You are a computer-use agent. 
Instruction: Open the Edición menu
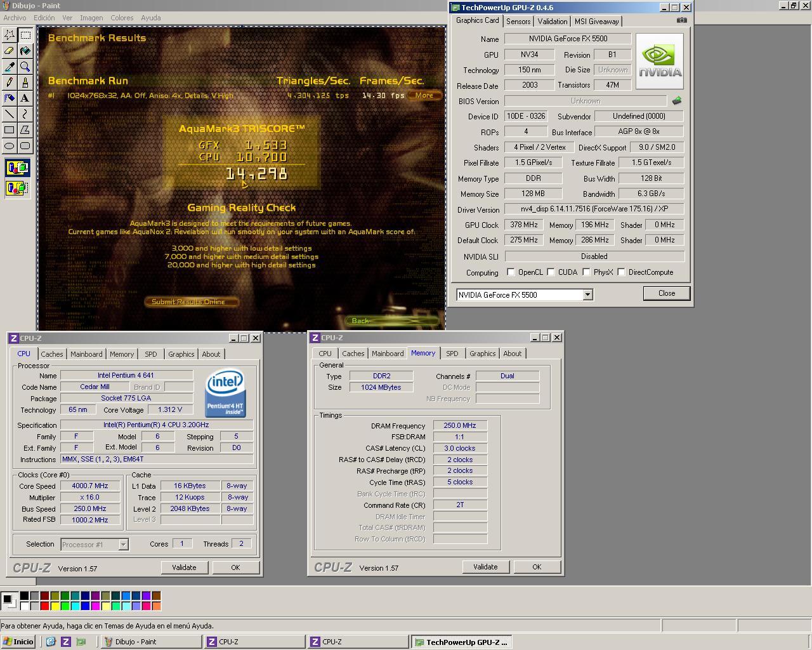(44, 18)
